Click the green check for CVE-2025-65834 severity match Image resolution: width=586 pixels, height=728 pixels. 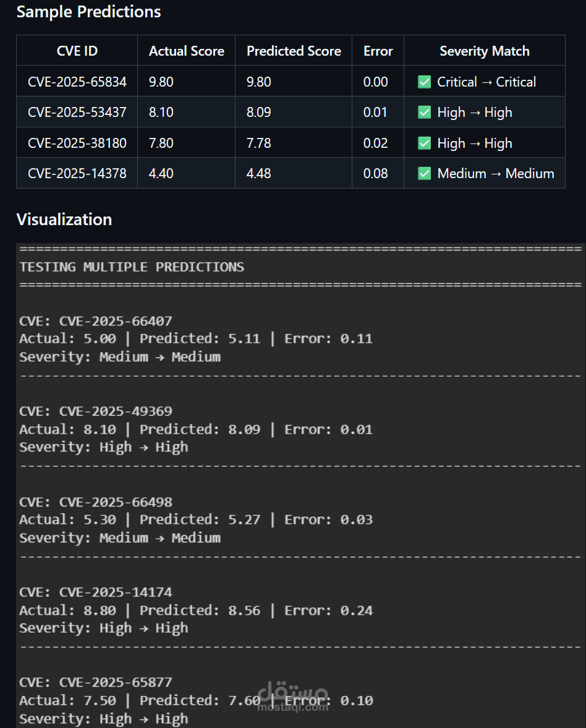click(x=425, y=81)
